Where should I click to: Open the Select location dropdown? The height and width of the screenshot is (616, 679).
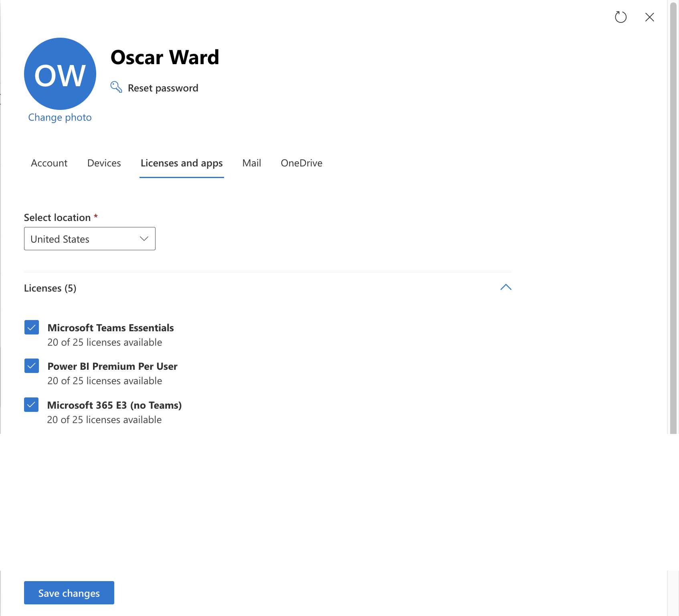90,239
